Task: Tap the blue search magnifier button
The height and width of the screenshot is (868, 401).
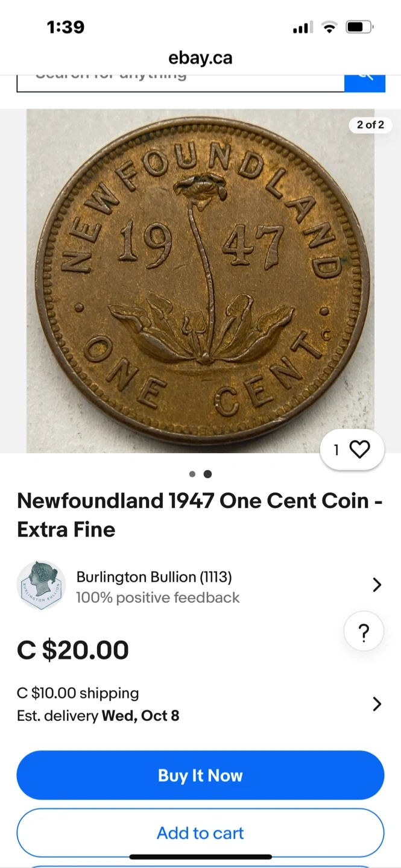Action: (365, 83)
